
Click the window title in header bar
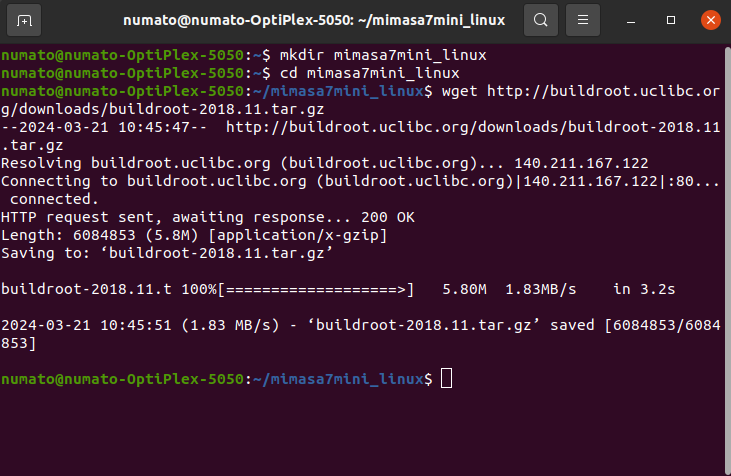pos(315,20)
